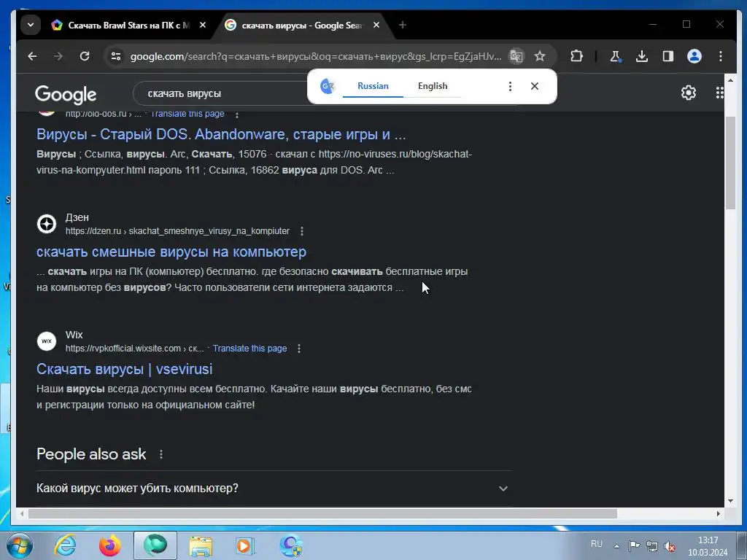Translate the Wix result page
747x560 pixels.
[x=249, y=349]
